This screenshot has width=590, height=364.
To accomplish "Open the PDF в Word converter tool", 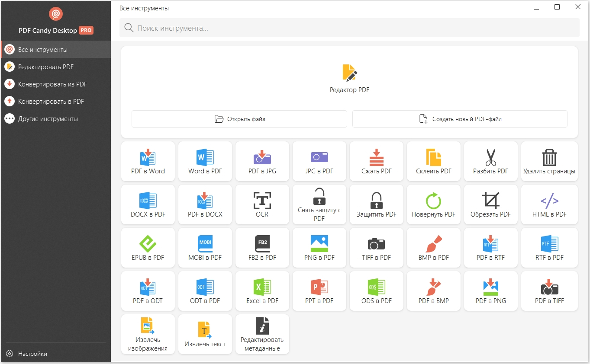I will pyautogui.click(x=148, y=161).
